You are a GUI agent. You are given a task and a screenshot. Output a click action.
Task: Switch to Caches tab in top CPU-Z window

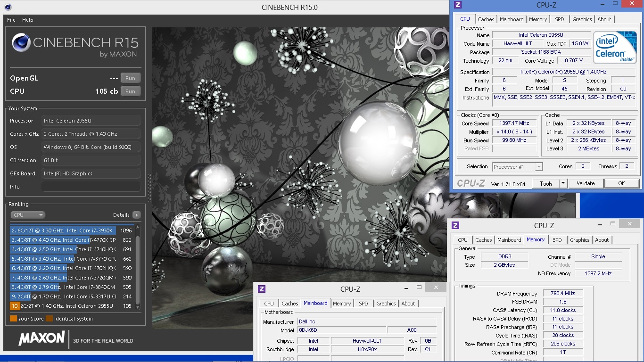point(486,19)
